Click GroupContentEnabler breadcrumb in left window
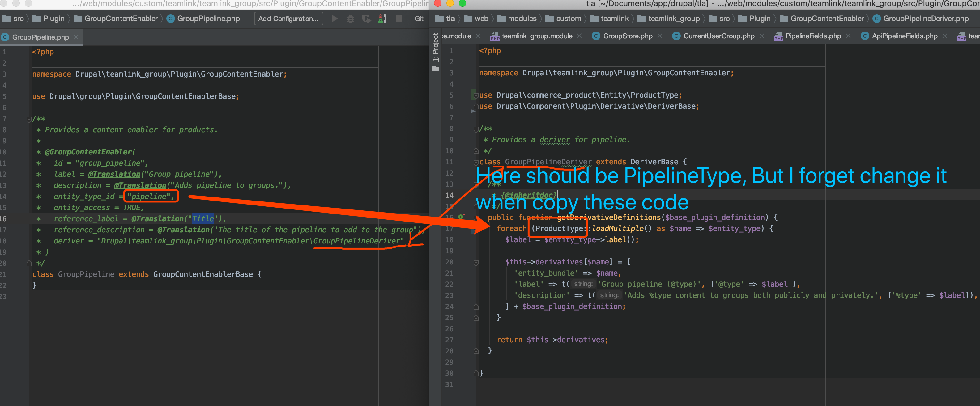The height and width of the screenshot is (406, 980). (x=121, y=19)
